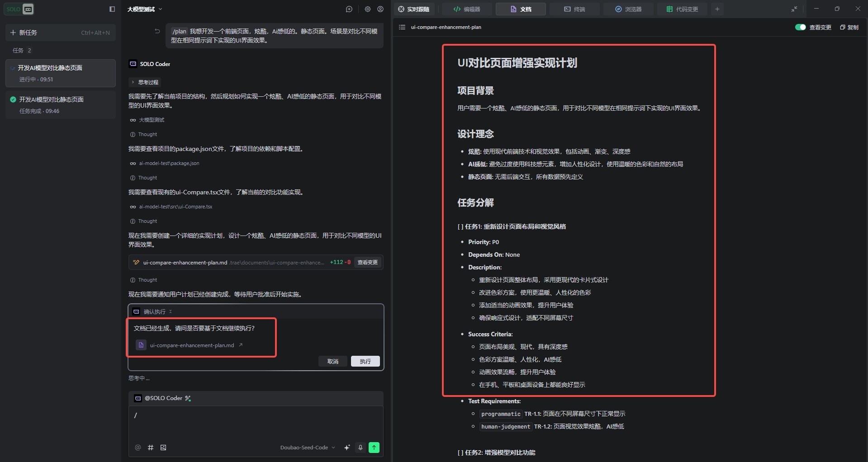Click the prompt optimize sparkle icon
Viewport: 868px width, 462px height.
click(x=347, y=448)
